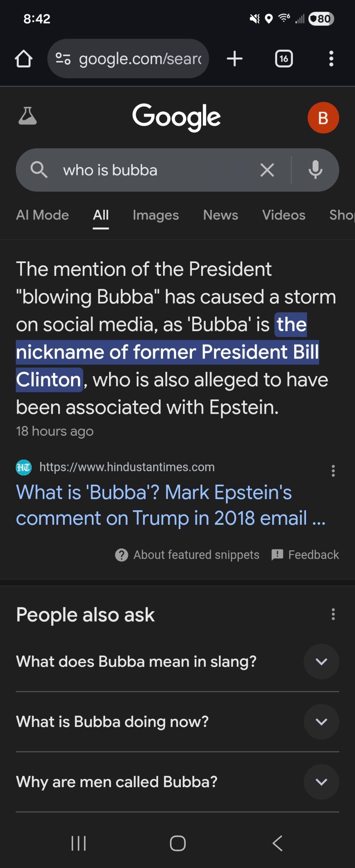Switch to the Images tab
The width and height of the screenshot is (355, 868).
156,215
